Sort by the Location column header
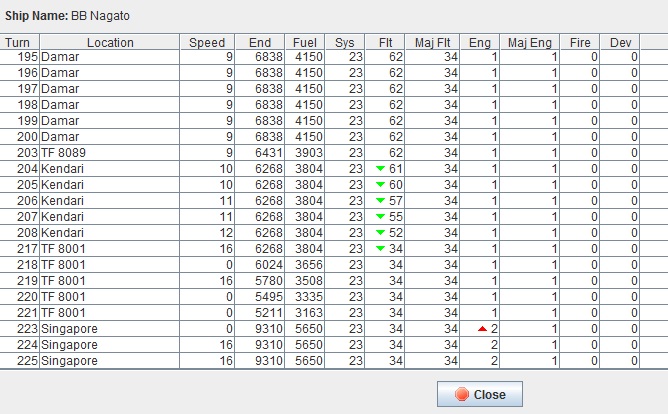Image resolution: width=668 pixels, height=414 pixels. point(109,42)
